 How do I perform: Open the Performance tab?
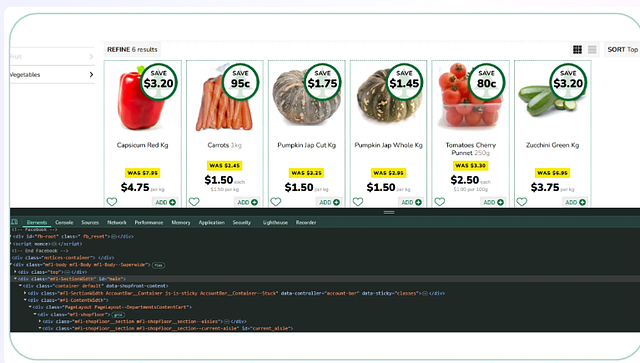(149, 223)
